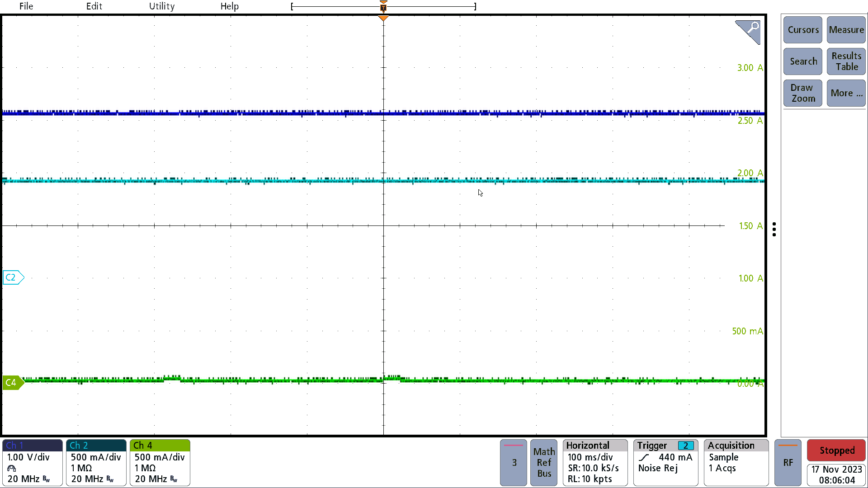This screenshot has width=868, height=488.
Task: Click the Cursors button
Action: tap(803, 30)
